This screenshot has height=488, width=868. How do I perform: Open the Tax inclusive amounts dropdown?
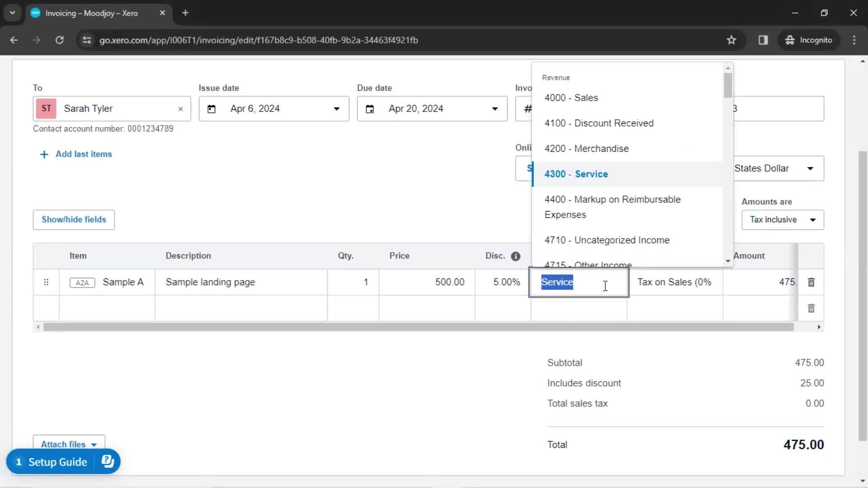[x=783, y=220]
